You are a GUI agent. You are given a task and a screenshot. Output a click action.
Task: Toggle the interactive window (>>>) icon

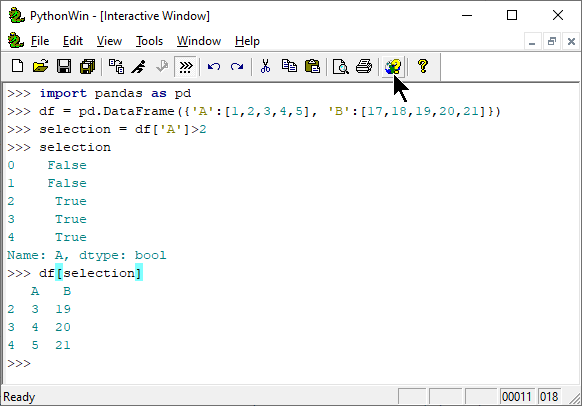click(186, 67)
